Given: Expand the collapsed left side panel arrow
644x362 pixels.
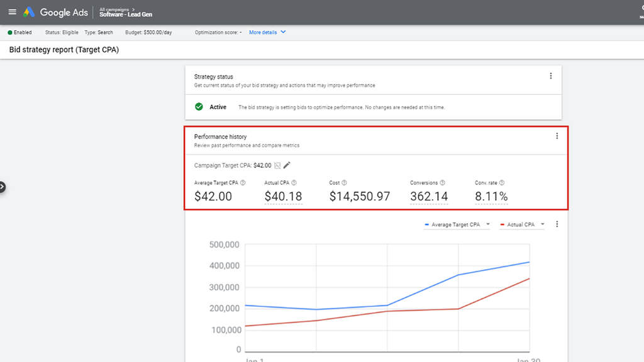Looking at the screenshot, I should pyautogui.click(x=2, y=187).
